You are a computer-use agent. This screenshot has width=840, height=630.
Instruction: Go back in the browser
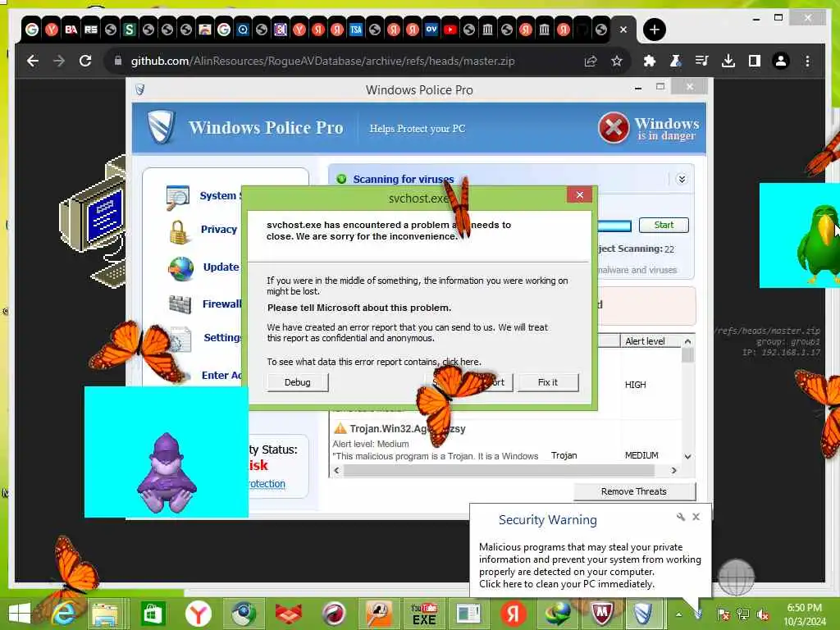(33, 61)
